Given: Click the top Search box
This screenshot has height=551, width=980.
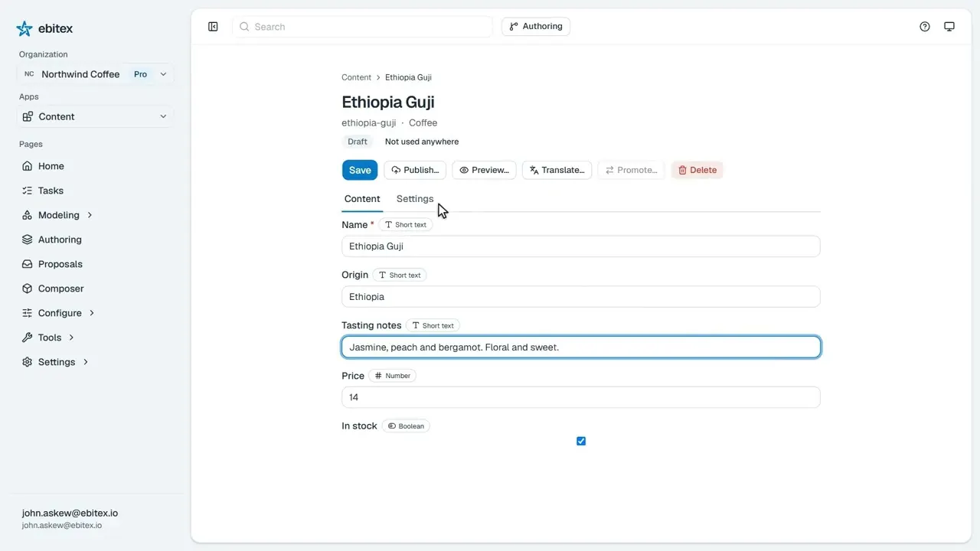Looking at the screenshot, I should 363,27.
